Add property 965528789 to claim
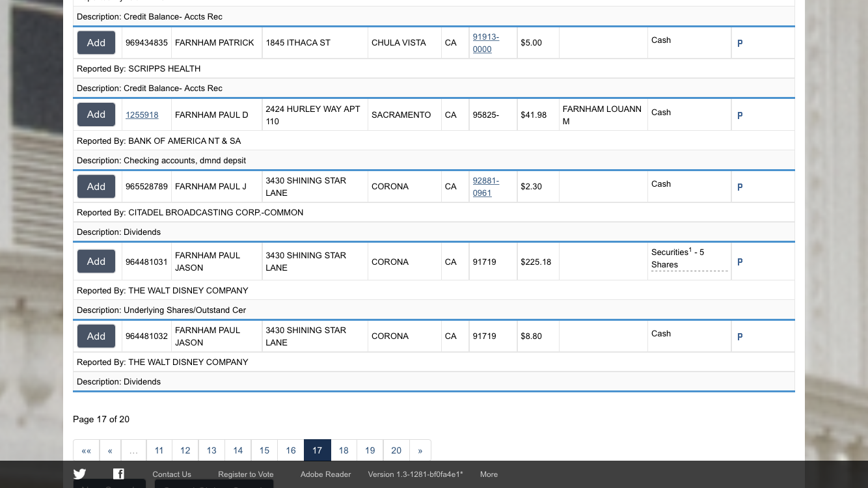The image size is (868, 488). 96,187
